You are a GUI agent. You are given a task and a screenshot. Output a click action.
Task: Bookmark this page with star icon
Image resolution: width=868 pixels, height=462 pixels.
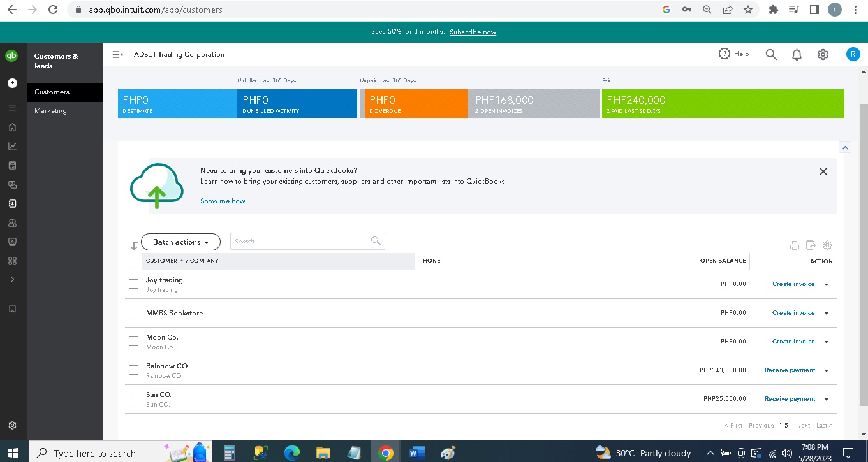[x=748, y=10]
